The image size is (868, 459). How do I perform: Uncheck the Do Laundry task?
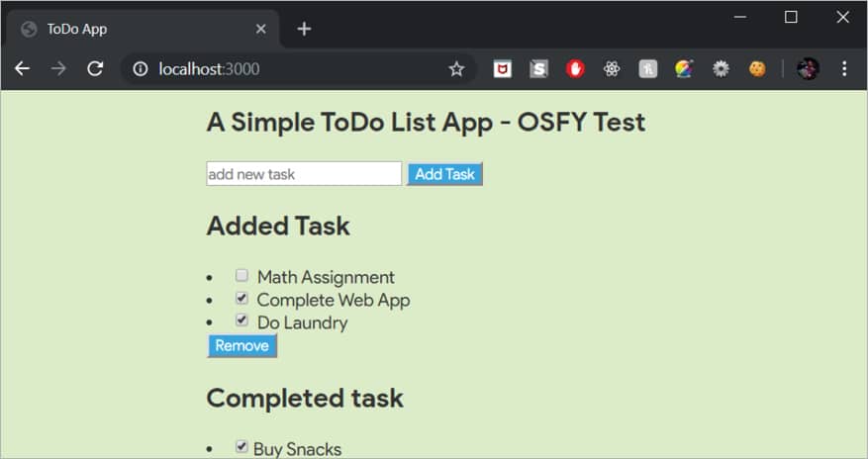[241, 321]
